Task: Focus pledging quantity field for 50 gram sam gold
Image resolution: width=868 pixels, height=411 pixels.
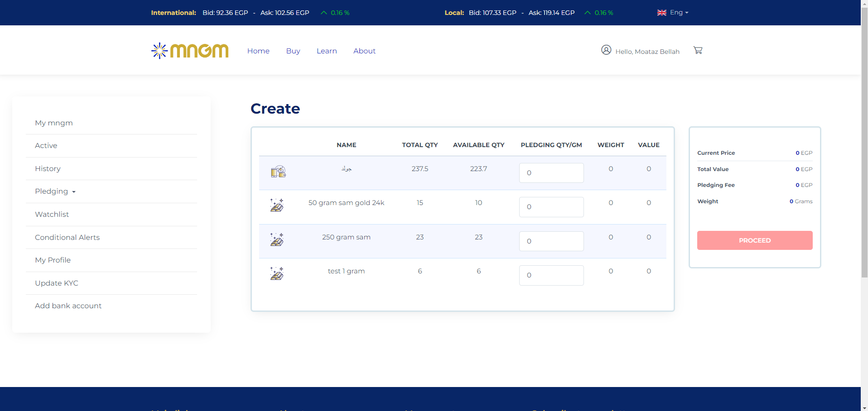Action: [x=551, y=207]
